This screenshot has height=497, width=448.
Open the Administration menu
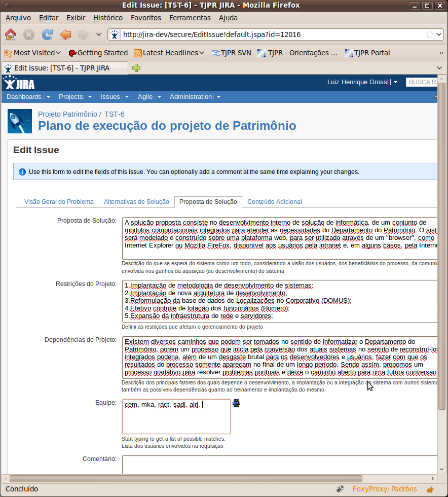click(x=191, y=97)
